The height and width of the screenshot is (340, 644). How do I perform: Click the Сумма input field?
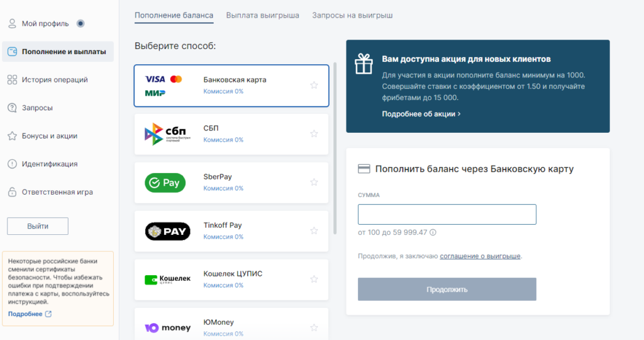point(447,214)
